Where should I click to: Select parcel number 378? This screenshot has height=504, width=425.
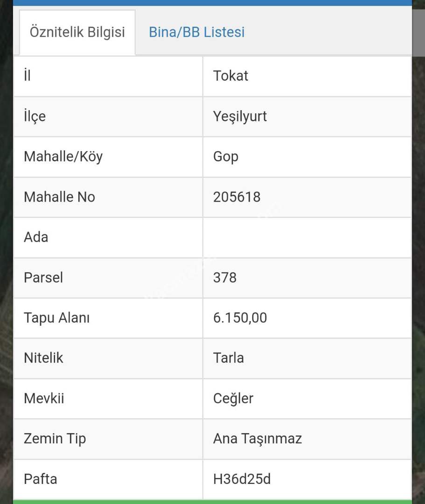(225, 278)
